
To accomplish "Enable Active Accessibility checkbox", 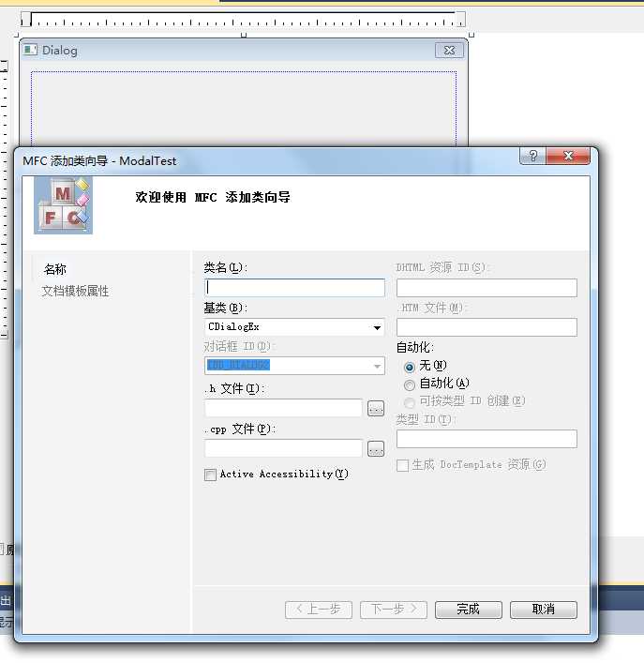I will pyautogui.click(x=210, y=475).
